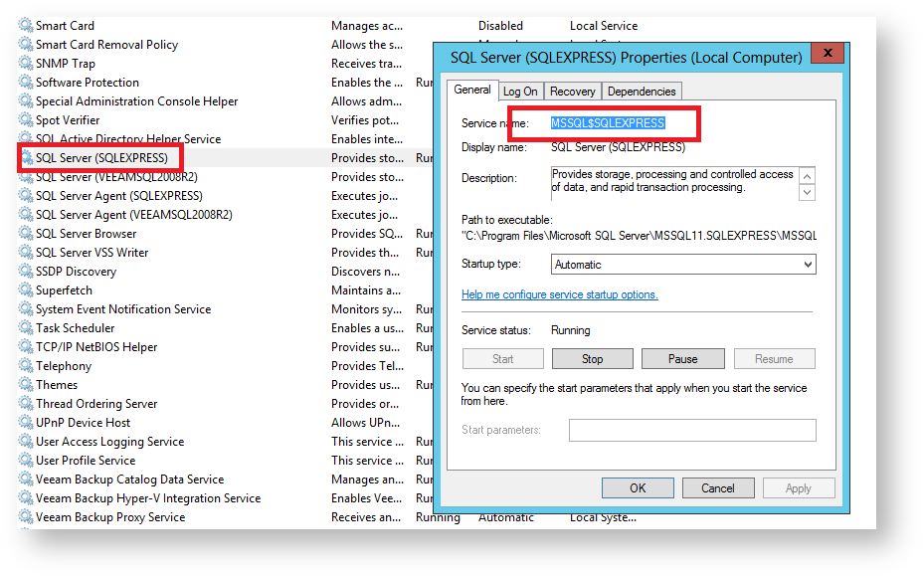The width and height of the screenshot is (924, 577).
Task: Click gear icon beside Smart Card service
Action: point(26,26)
